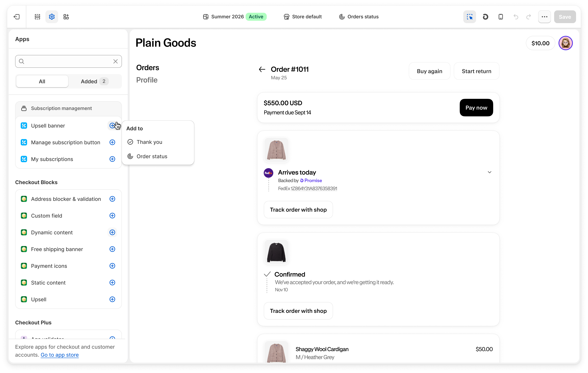This screenshot has height=373, width=588.
Task: Open the FedEx tracking number link
Action: click(x=314, y=188)
